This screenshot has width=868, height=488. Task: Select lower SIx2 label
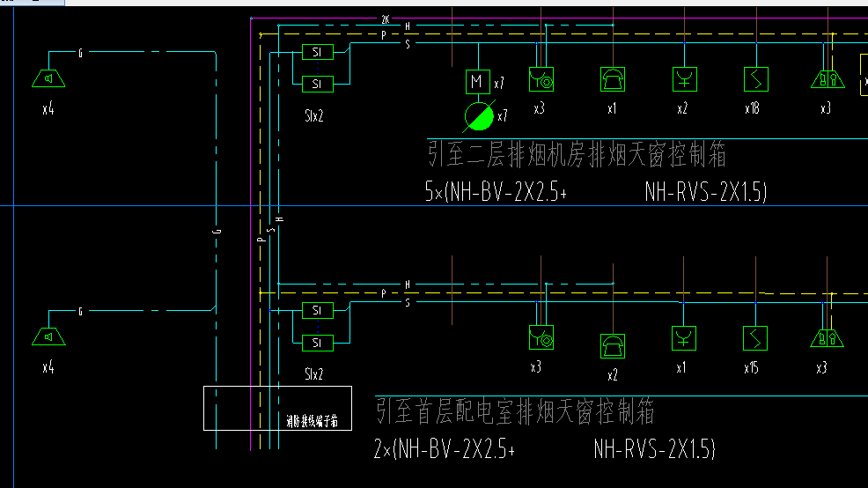[314, 374]
